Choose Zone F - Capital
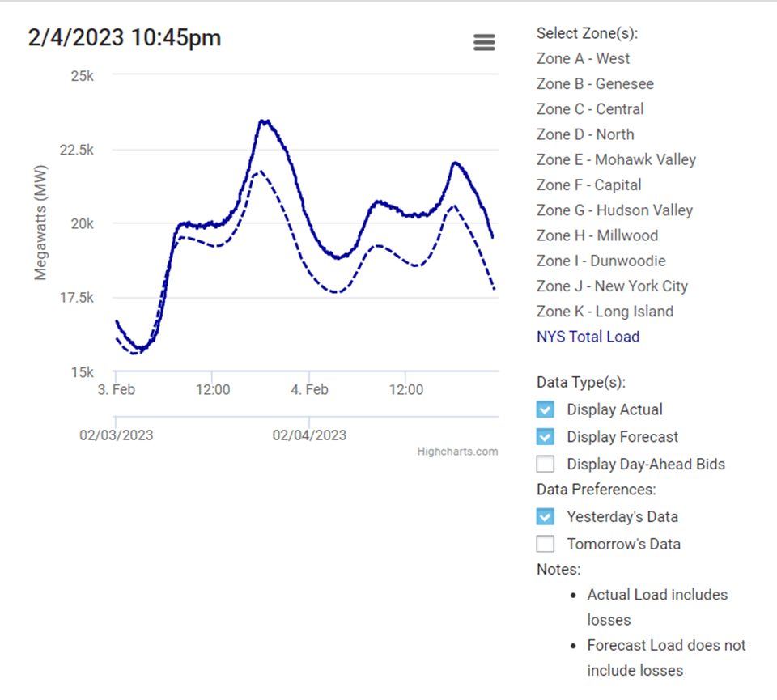777x700 pixels. point(588,185)
